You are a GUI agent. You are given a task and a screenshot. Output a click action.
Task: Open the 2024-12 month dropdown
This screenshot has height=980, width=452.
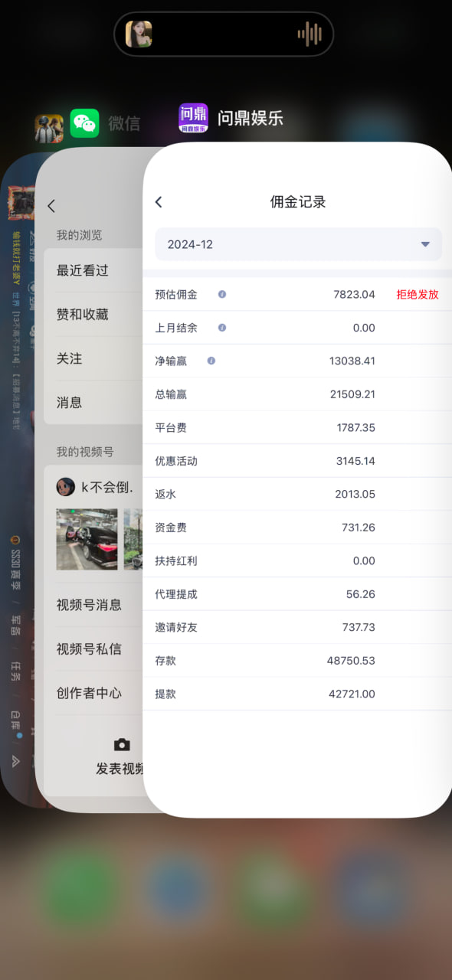(x=298, y=244)
